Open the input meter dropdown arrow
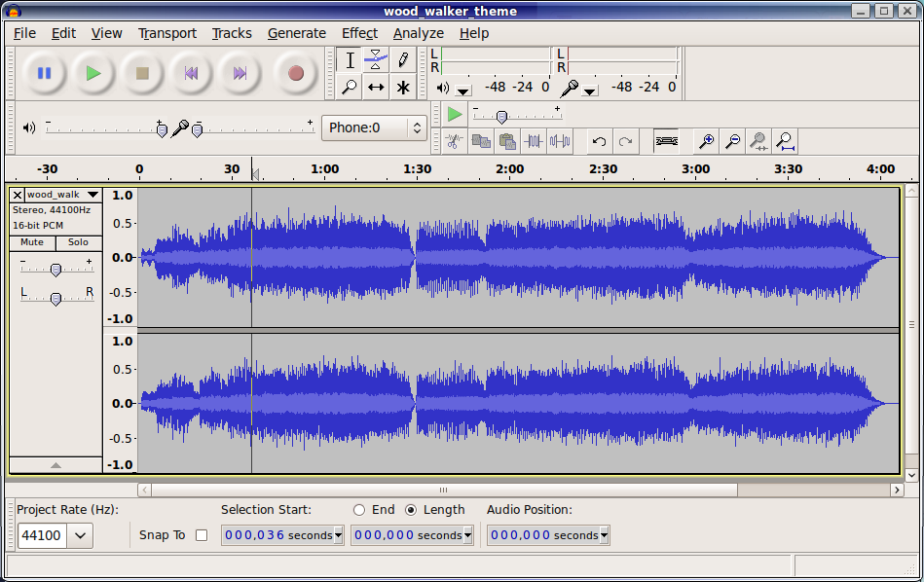The height and width of the screenshot is (582, 924). (590, 91)
